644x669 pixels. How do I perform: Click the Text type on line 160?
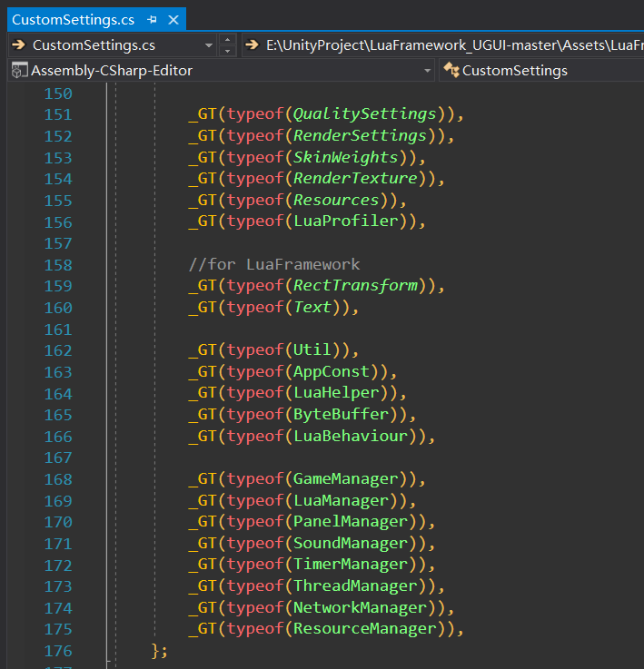click(x=312, y=307)
